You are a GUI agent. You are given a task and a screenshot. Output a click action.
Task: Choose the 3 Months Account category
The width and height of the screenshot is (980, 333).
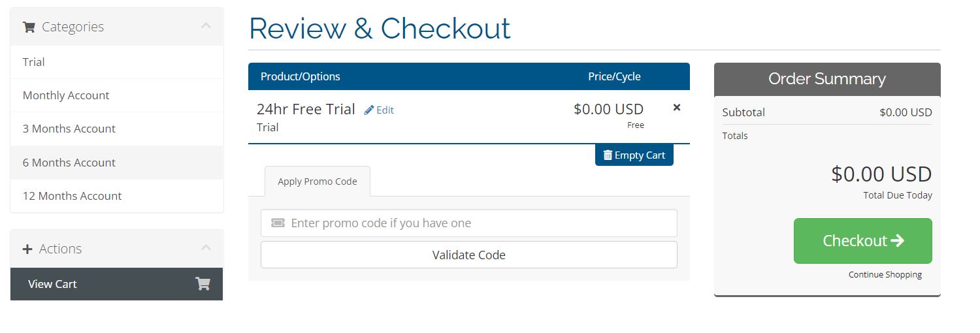click(69, 129)
